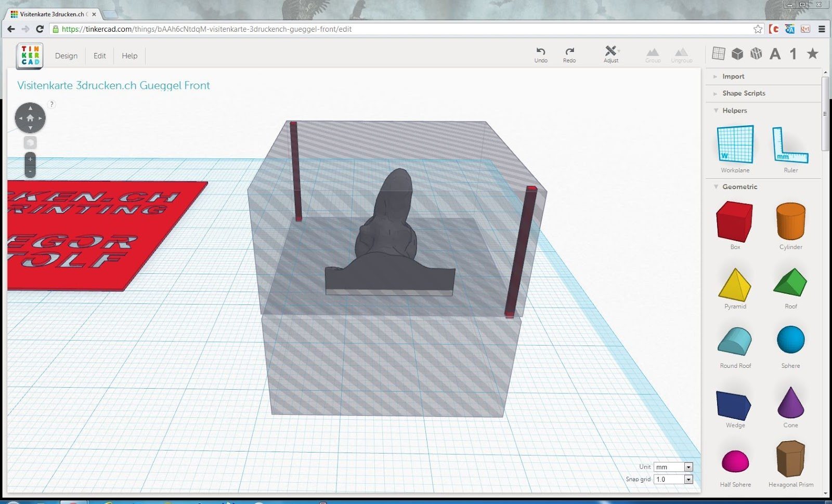832x504 pixels.
Task: Pick the pink Half Sphere shape
Action: (735, 468)
